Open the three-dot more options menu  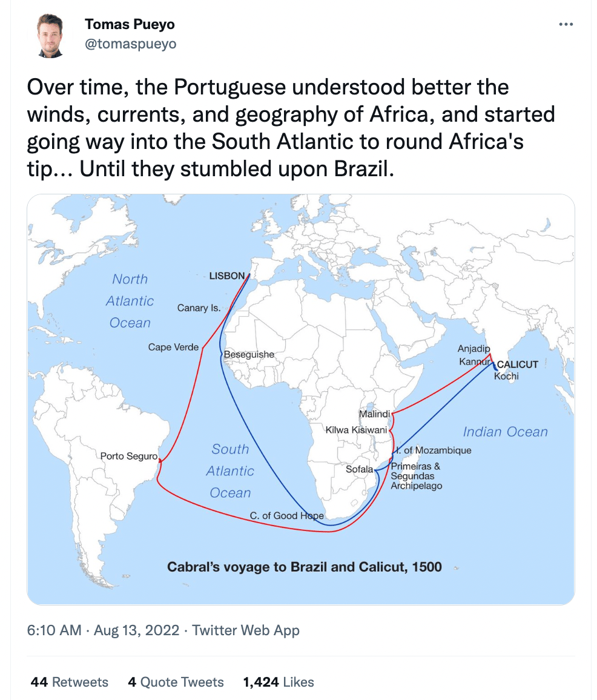point(566,24)
